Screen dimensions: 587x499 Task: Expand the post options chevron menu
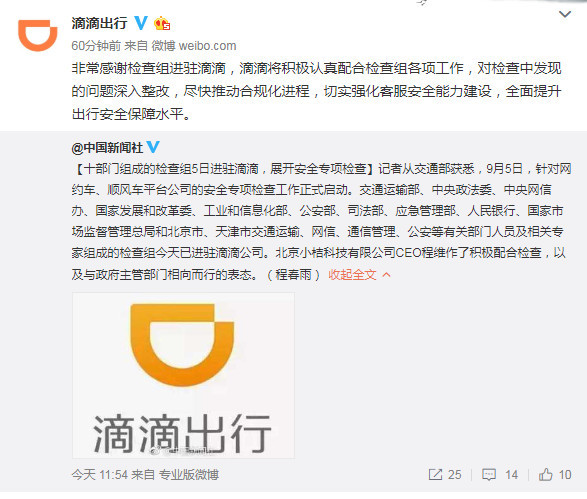[565, 14]
